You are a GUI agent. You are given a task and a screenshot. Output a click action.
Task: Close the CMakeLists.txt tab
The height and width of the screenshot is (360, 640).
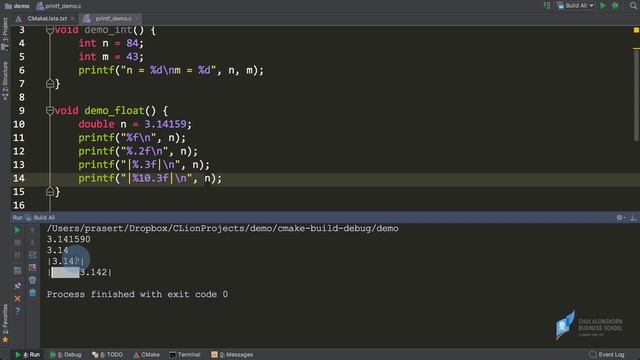(72, 19)
